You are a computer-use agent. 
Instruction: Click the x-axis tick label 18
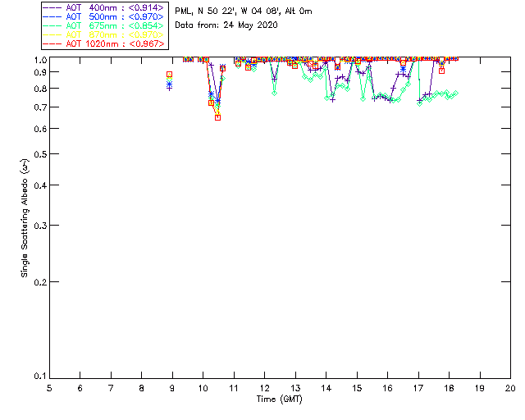point(449,388)
